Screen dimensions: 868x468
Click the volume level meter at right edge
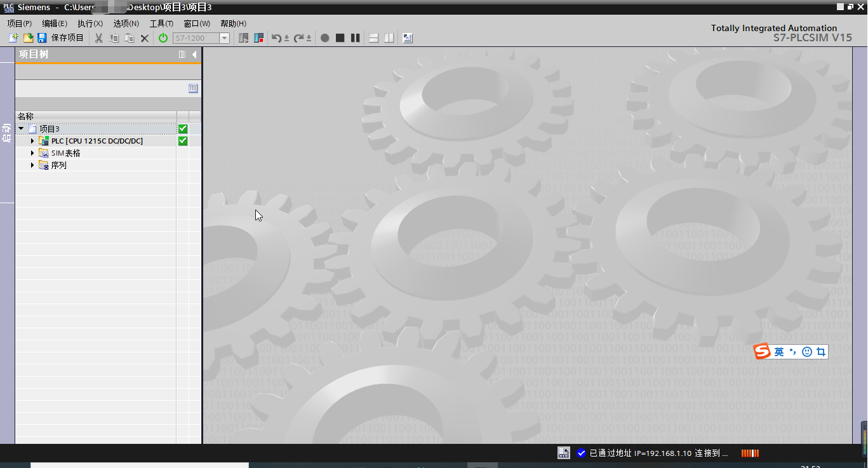pyautogui.click(x=864, y=438)
